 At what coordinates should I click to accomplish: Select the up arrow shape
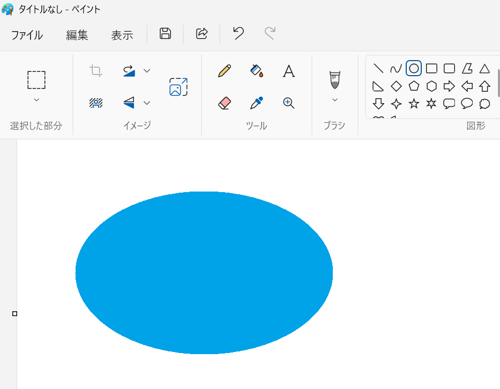click(485, 86)
